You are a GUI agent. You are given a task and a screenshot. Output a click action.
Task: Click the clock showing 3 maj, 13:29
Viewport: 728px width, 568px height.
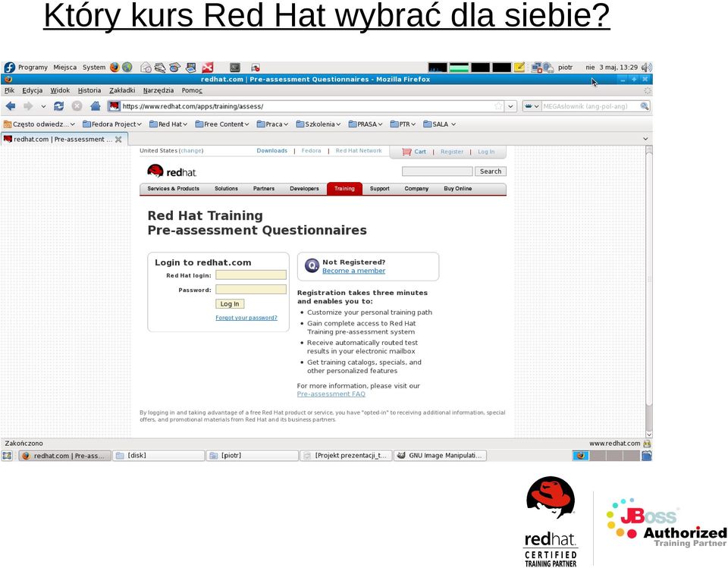click(611, 67)
